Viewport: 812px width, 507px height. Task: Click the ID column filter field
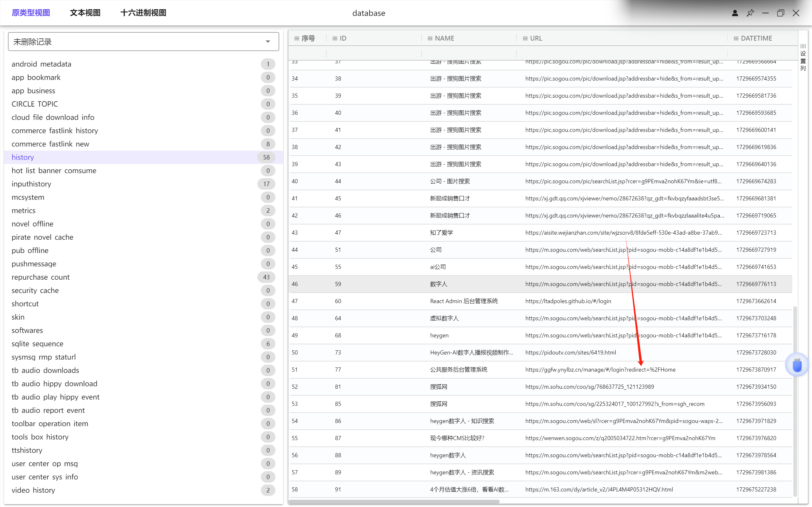pyautogui.click(x=373, y=53)
